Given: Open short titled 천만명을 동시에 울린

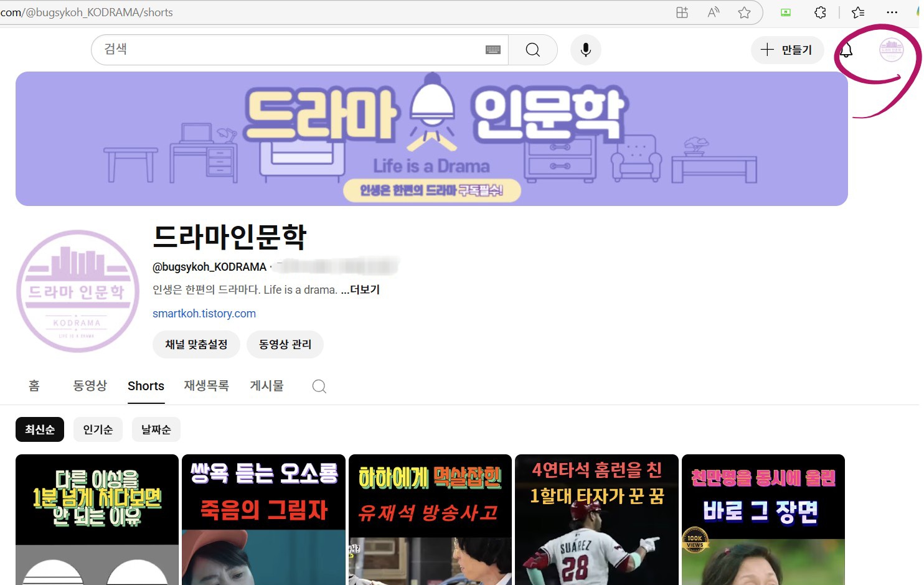Looking at the screenshot, I should tap(763, 520).
